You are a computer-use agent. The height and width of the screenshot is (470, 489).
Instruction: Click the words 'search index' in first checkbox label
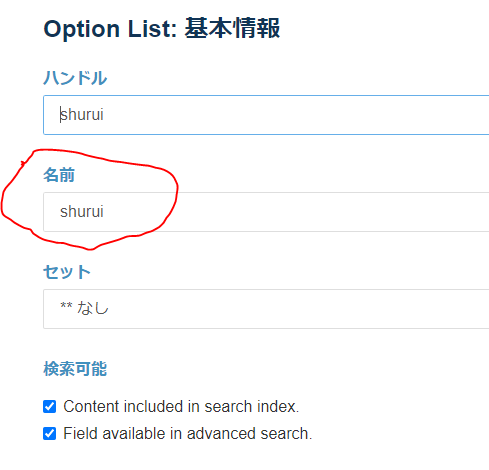252,407
